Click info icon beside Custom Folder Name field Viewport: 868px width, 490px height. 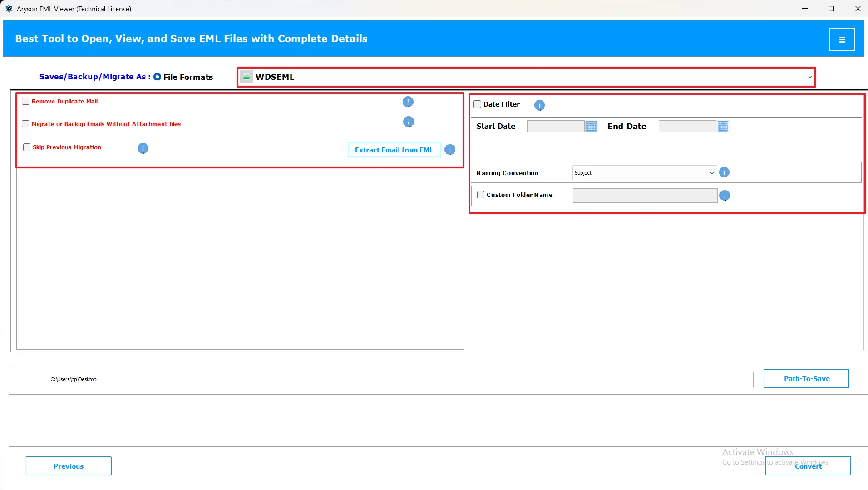click(x=725, y=196)
